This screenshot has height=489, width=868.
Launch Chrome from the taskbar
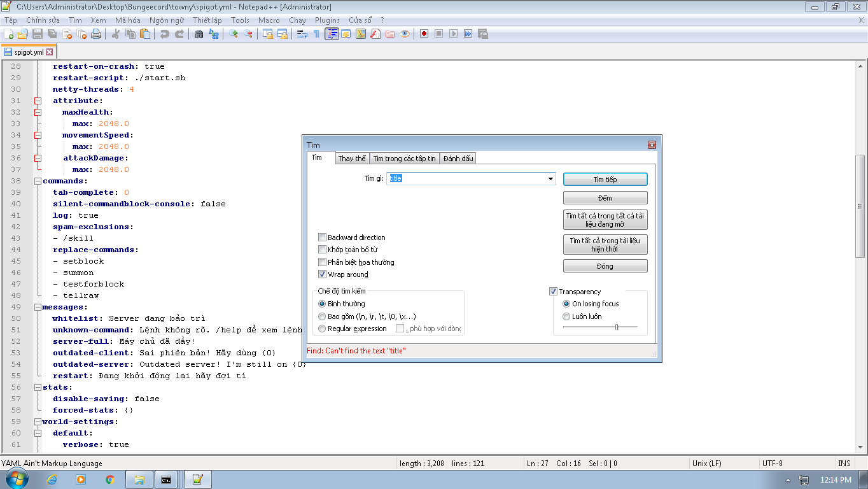tap(110, 479)
